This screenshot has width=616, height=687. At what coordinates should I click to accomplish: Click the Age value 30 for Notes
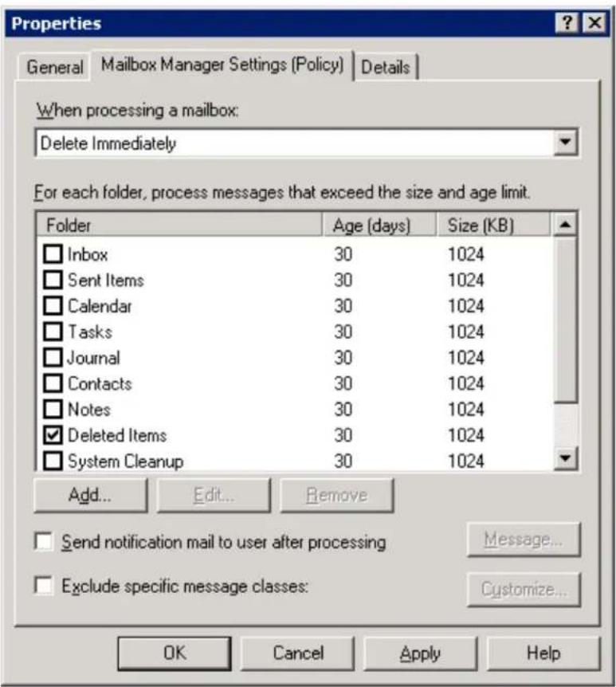pyautogui.click(x=343, y=410)
